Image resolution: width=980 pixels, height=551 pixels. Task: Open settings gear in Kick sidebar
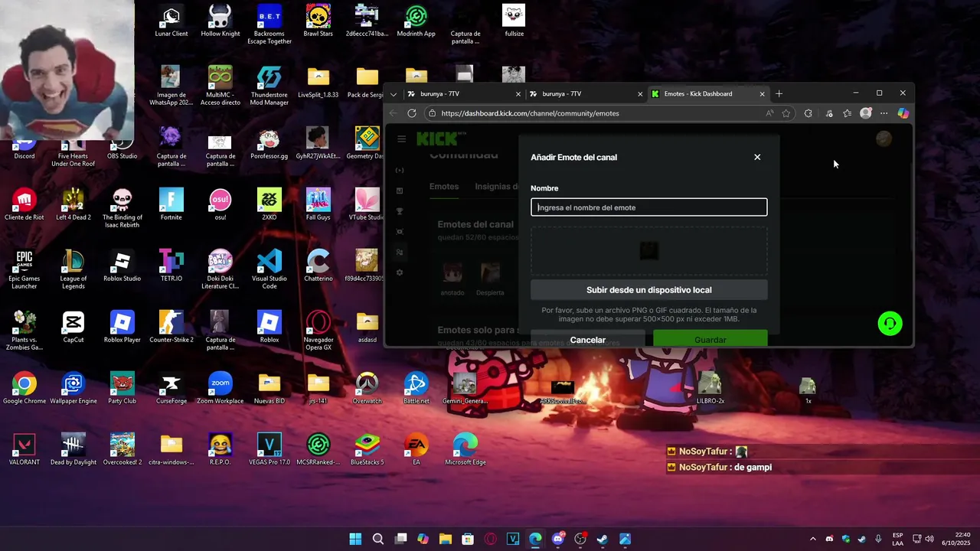pos(400,272)
